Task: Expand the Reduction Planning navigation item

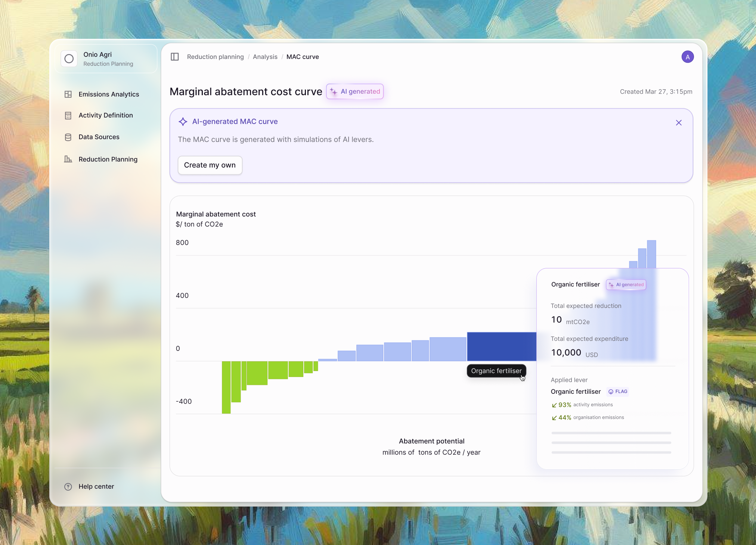Action: tap(108, 159)
